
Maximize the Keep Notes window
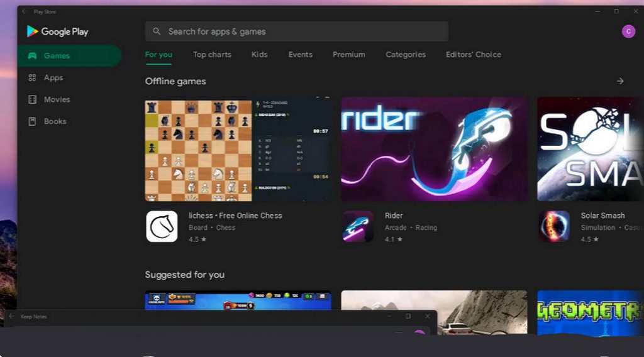(408, 316)
